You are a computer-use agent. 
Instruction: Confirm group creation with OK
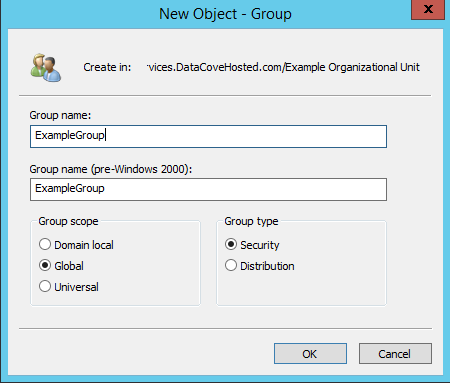(x=310, y=354)
